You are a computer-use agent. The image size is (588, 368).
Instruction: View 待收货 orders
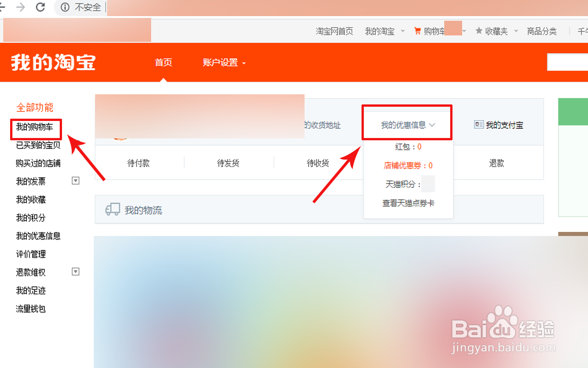click(x=318, y=163)
